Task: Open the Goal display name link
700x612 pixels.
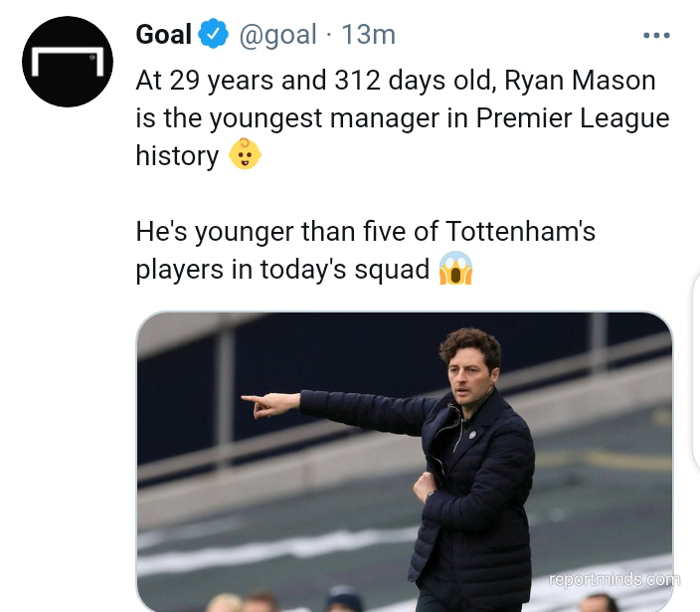Action: [163, 35]
